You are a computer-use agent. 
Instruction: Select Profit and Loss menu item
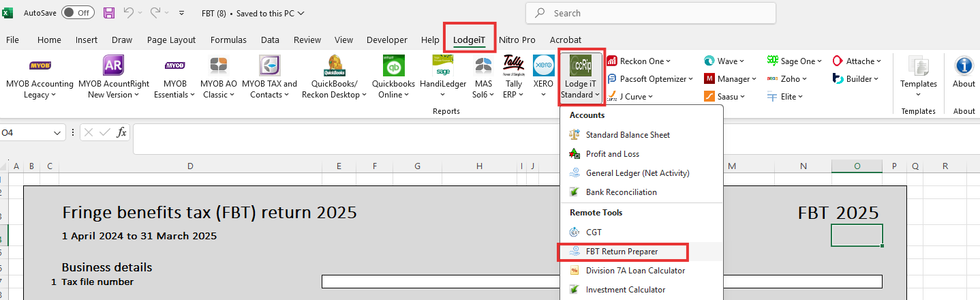[641, 154]
